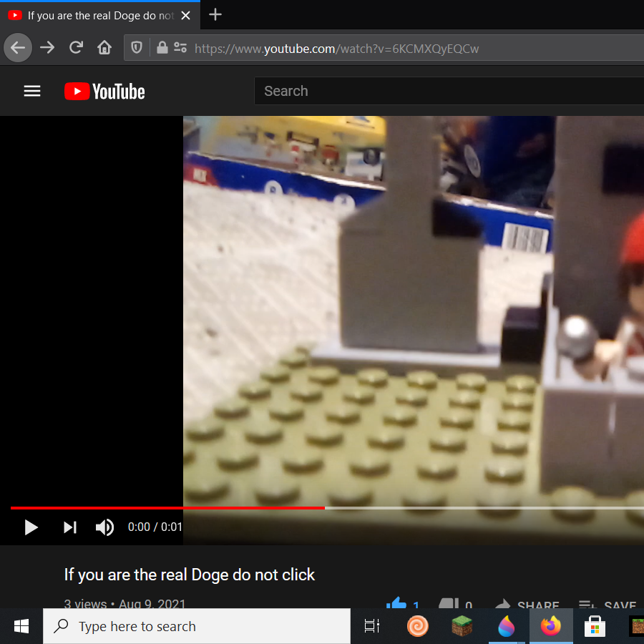Select the "If you are the real Doge" tab
The image size is (644, 644).
click(93, 15)
